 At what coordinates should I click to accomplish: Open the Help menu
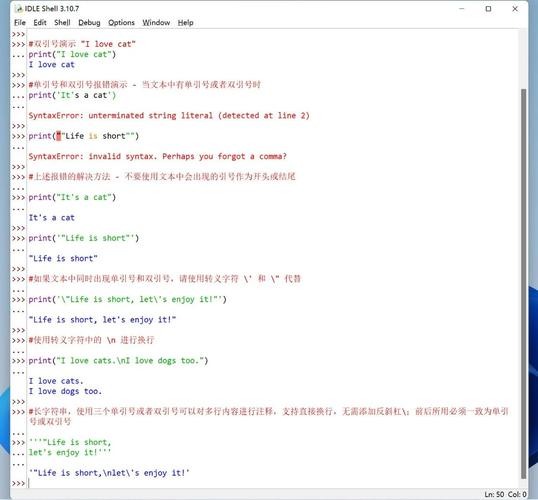(185, 23)
